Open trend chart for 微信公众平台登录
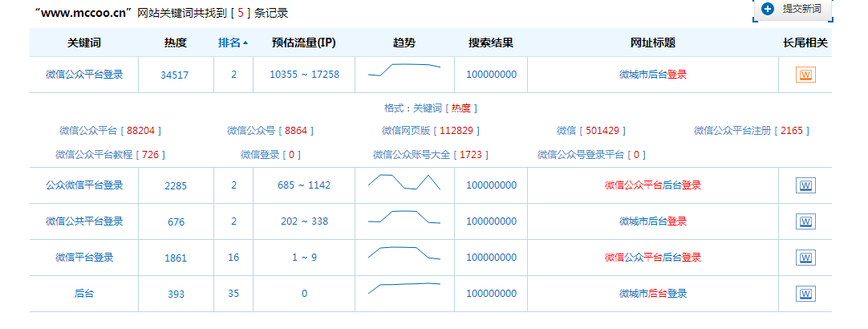 point(404,70)
